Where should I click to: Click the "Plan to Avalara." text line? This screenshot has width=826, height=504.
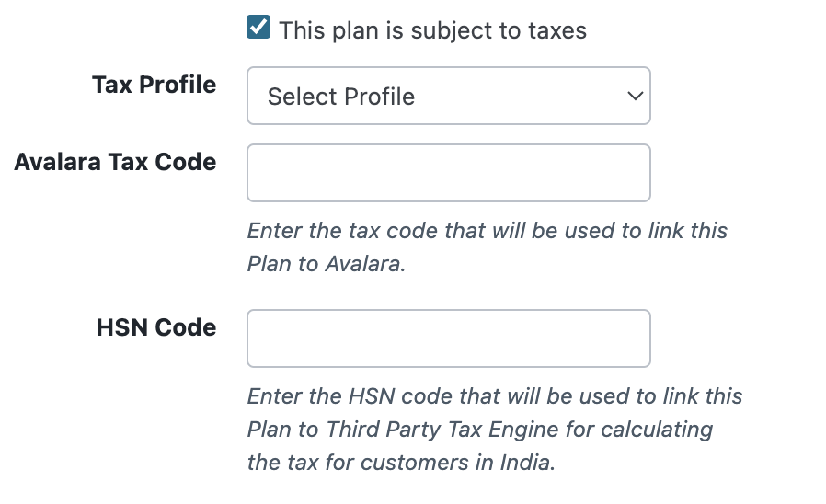coord(326,264)
